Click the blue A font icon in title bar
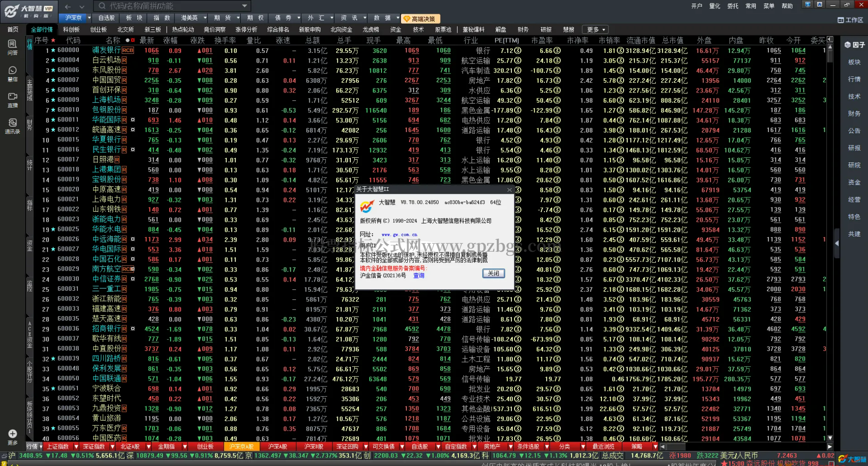This screenshot has height=466, width=868. [819, 4]
